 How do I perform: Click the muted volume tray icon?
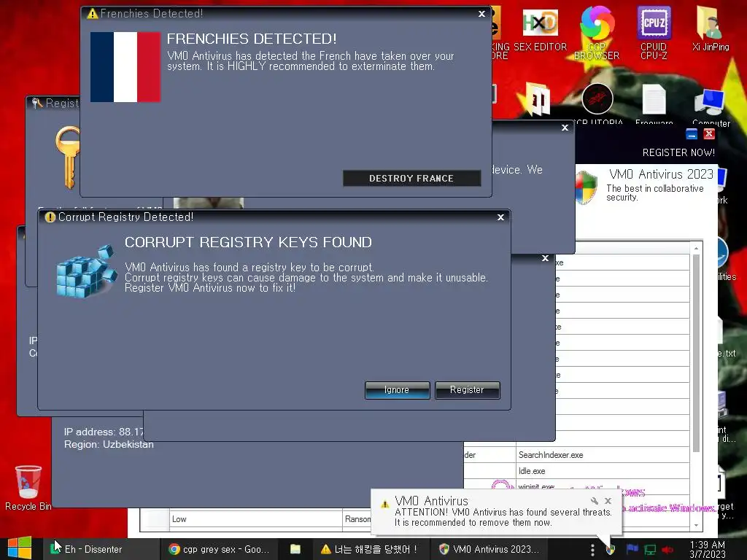(x=667, y=550)
